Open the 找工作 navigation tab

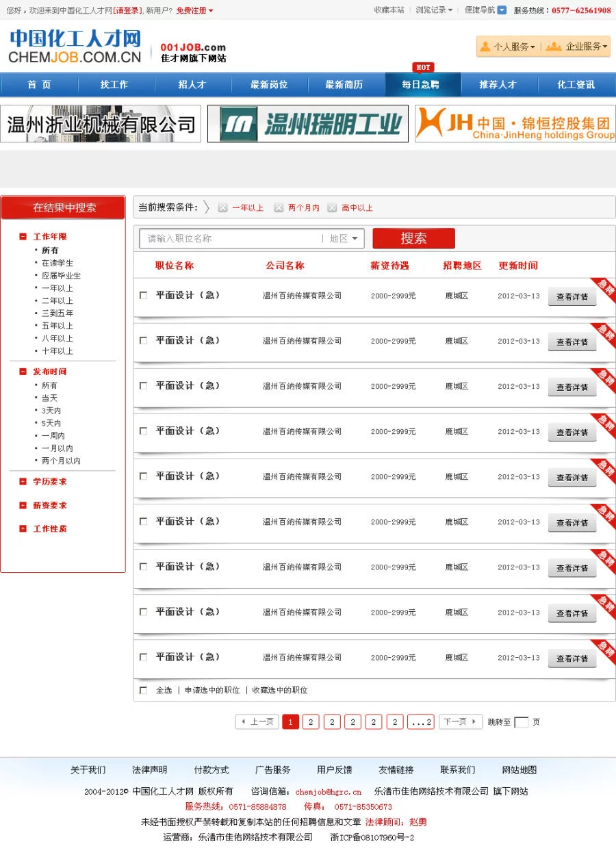pyautogui.click(x=114, y=85)
